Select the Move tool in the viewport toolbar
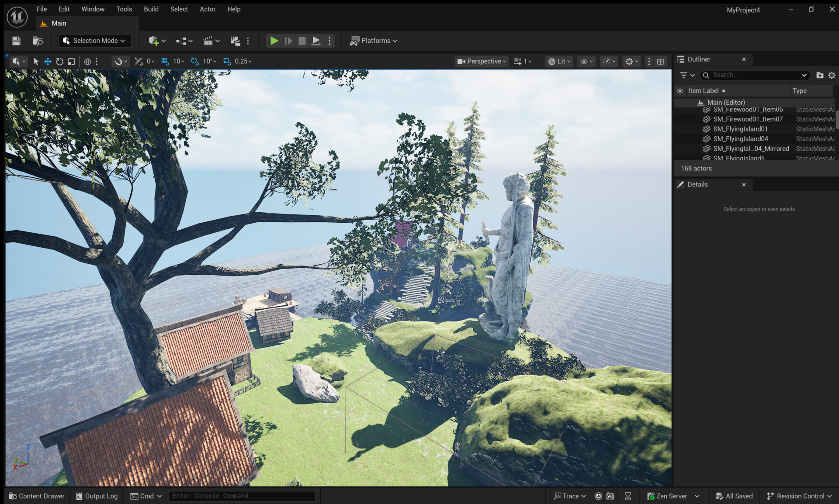 point(48,62)
